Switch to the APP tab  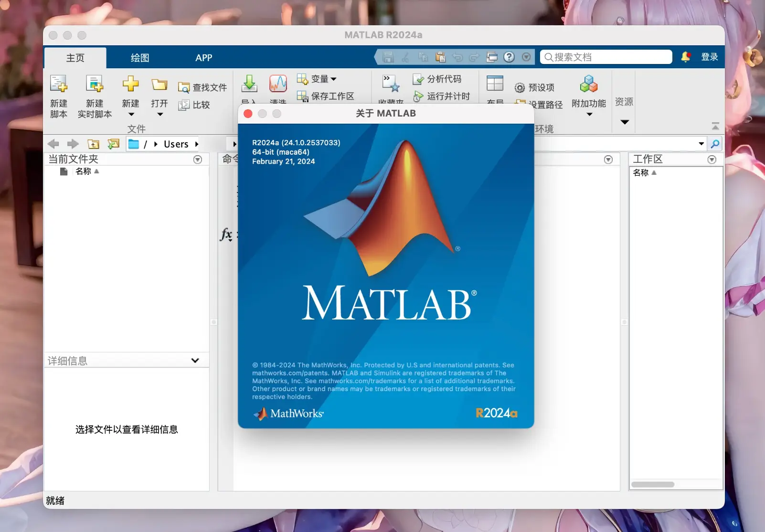[203, 58]
